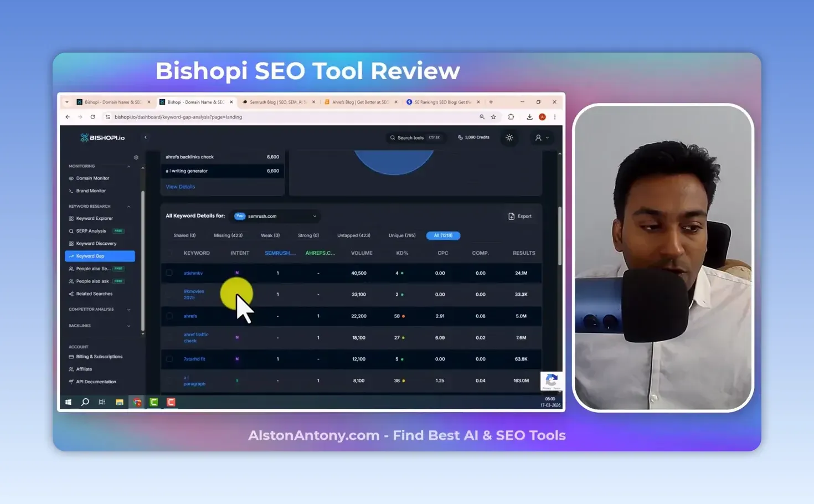
Task: Bookmark page with the star icon
Action: pos(493,117)
